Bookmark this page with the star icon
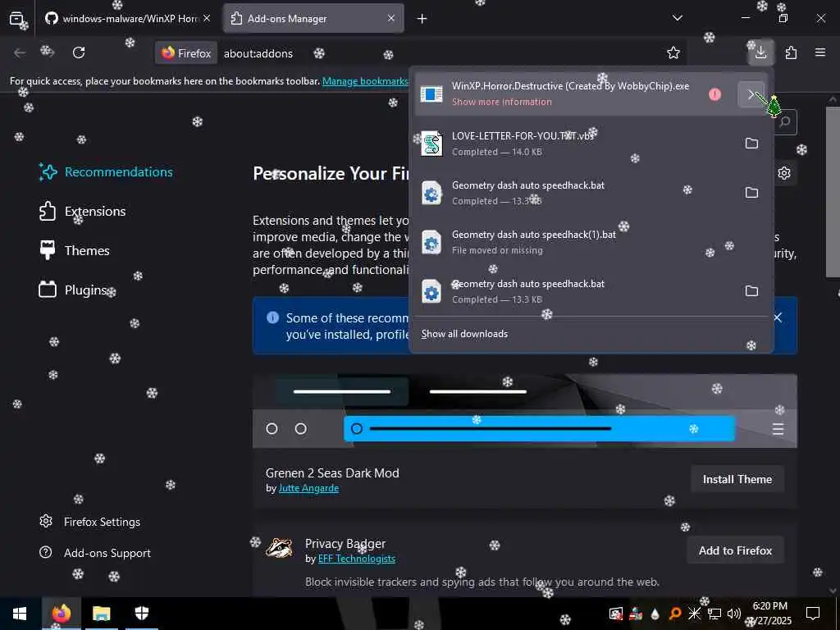 (x=673, y=52)
